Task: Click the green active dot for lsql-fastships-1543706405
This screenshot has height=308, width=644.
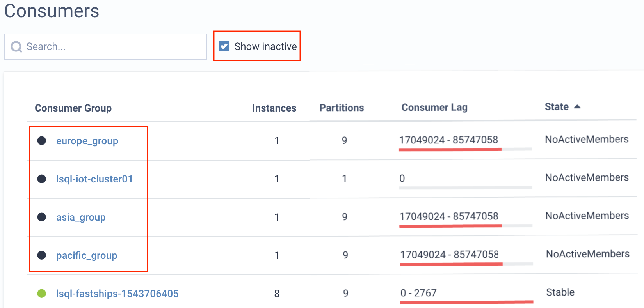Action: (42, 294)
